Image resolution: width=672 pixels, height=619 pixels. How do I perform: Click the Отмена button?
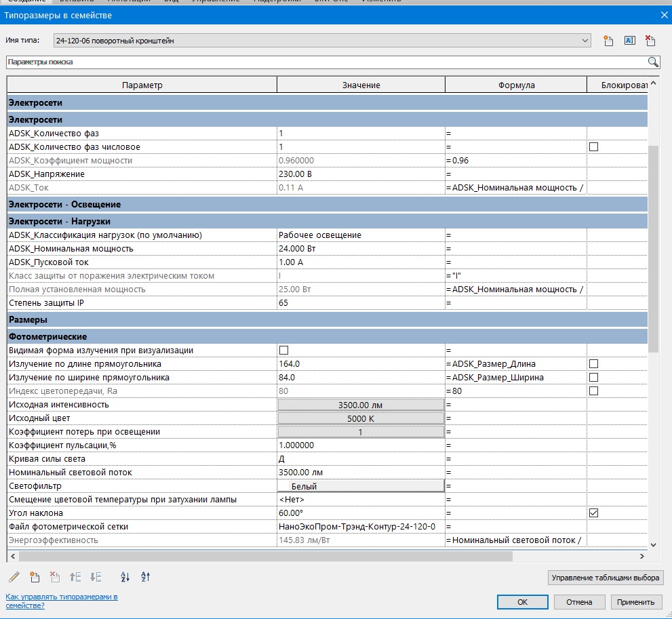coord(579,602)
